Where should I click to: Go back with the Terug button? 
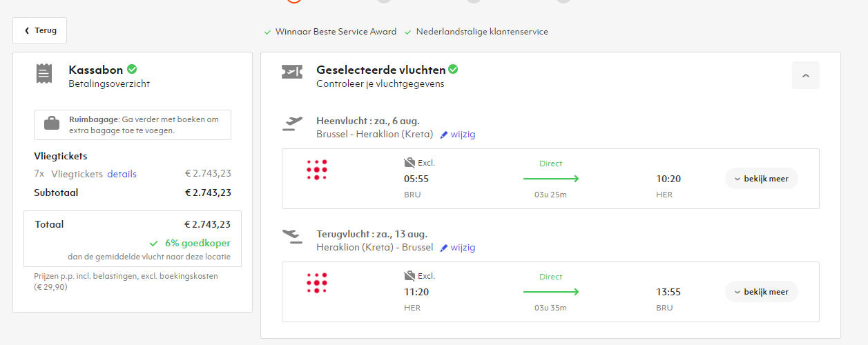40,30
